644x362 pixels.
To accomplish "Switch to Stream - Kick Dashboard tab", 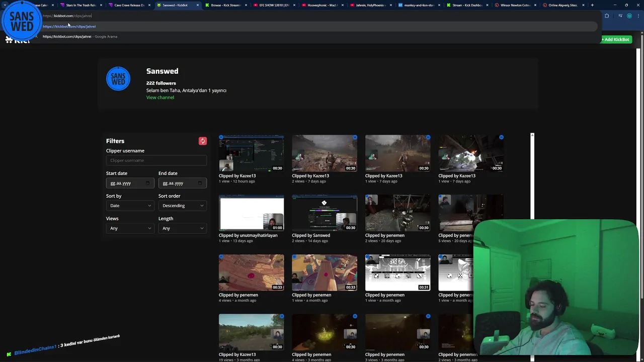I will coord(467,5).
